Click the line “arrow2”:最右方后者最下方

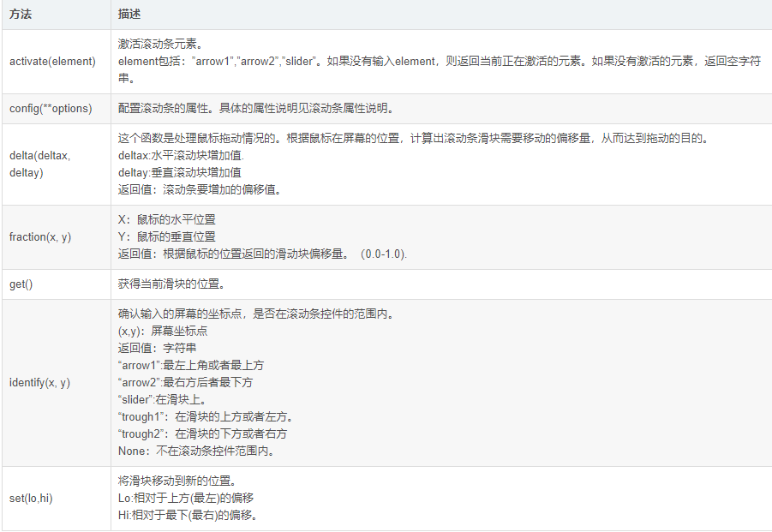click(185, 383)
